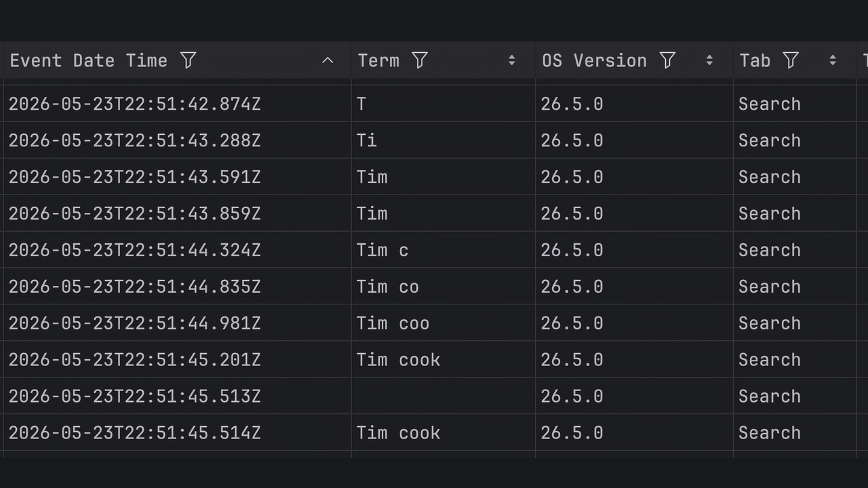Image resolution: width=868 pixels, height=488 pixels.
Task: Select the timestamp 2026-05-23T22:51:45.514Z cell
Action: point(177,433)
